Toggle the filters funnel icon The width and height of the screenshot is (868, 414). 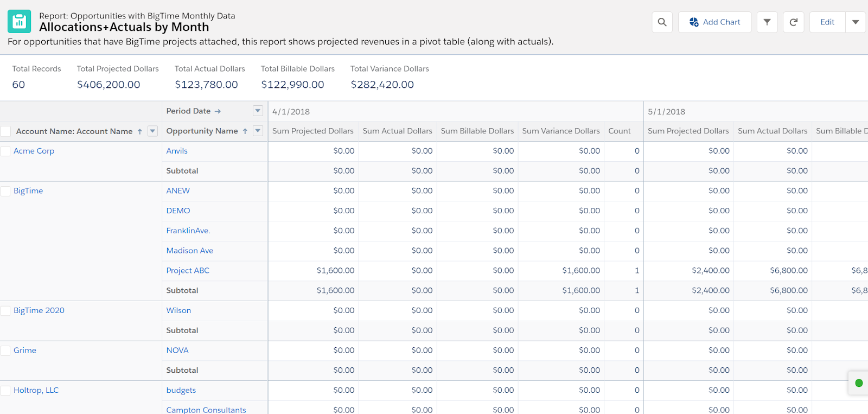[767, 22]
